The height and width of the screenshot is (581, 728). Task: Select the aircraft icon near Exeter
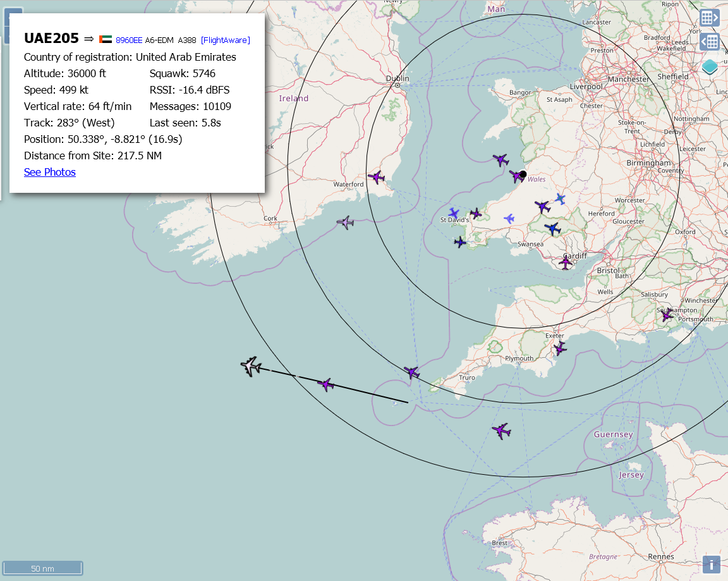point(559,348)
